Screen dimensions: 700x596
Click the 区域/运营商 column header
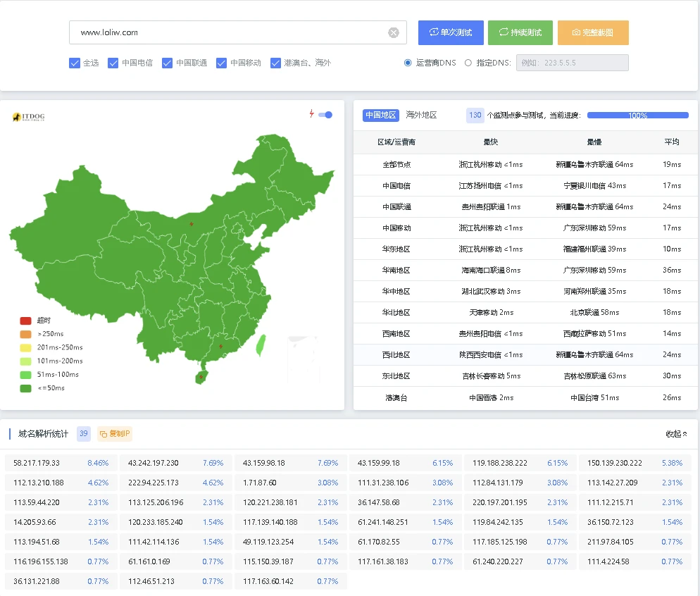coord(396,142)
